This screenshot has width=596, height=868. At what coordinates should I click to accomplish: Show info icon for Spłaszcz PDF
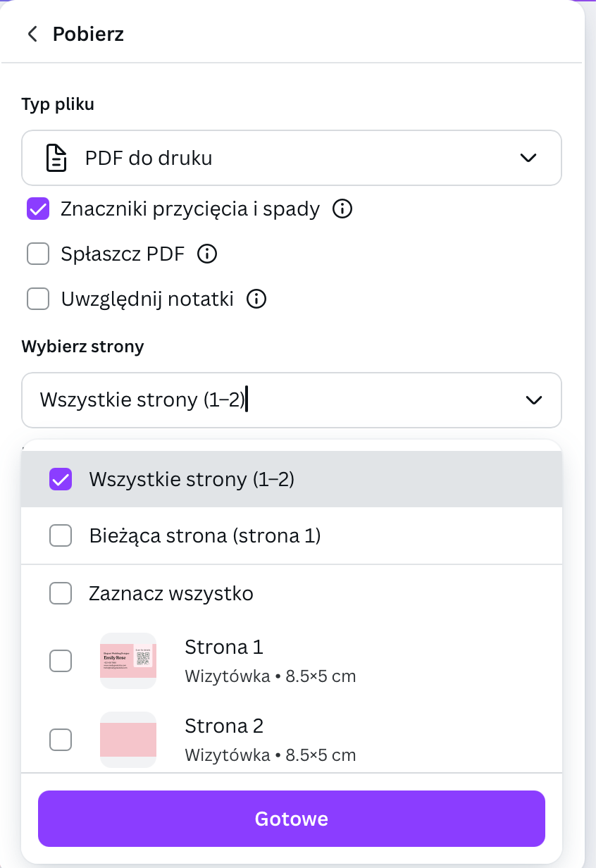pyautogui.click(x=207, y=254)
